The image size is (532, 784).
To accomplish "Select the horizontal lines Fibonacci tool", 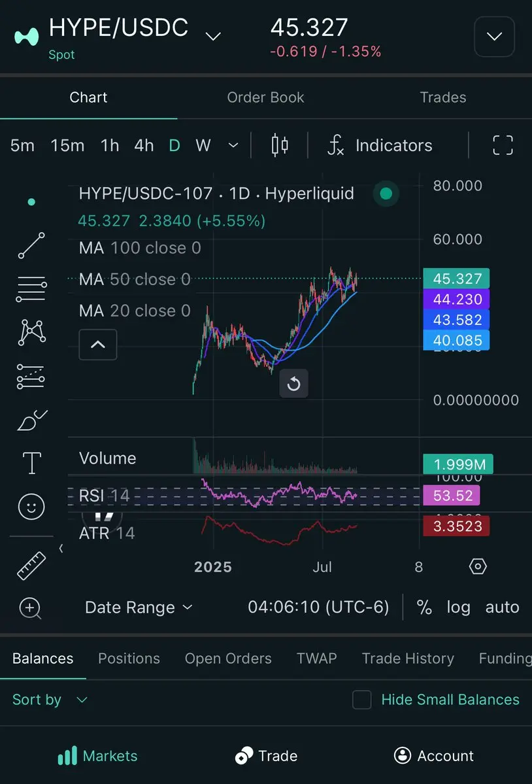I will tap(31, 288).
